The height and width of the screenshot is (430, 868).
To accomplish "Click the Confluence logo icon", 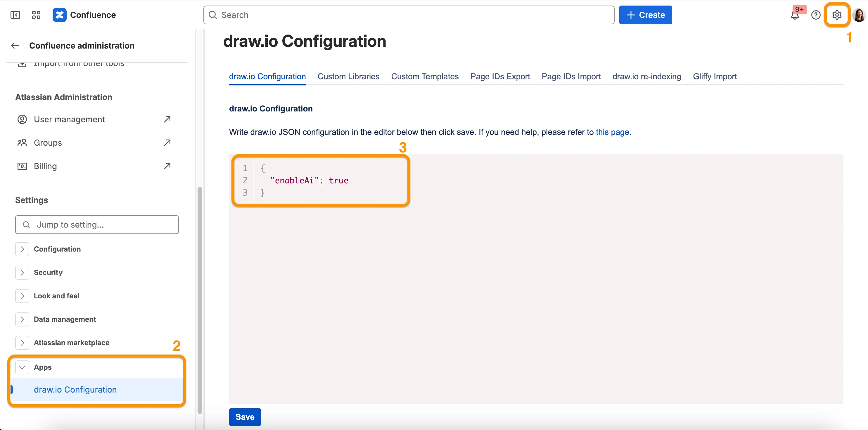I will pos(59,15).
